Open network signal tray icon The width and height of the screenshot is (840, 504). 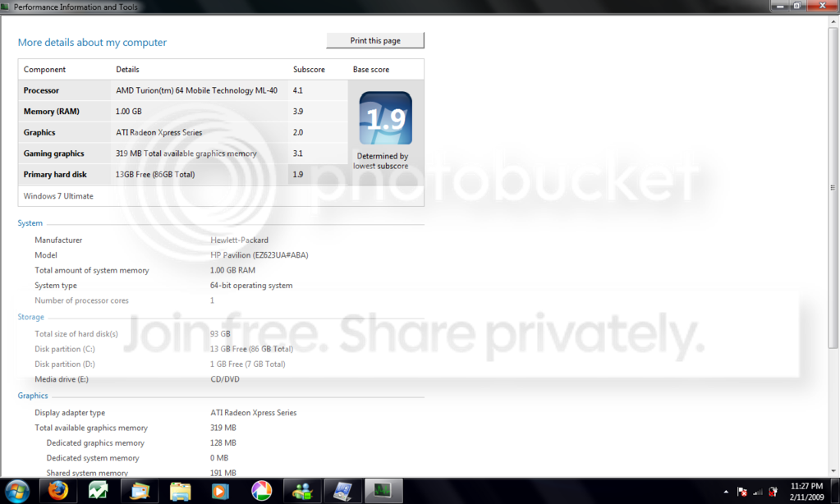[x=758, y=492]
